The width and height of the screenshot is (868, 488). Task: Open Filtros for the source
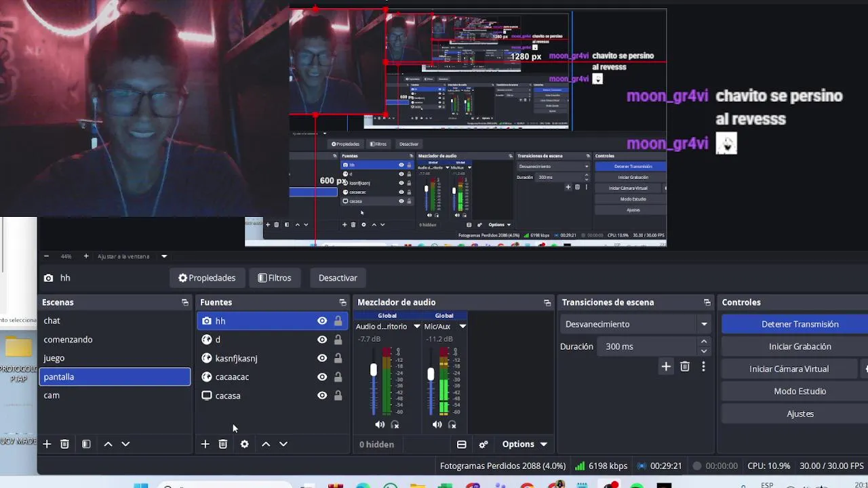click(x=275, y=278)
